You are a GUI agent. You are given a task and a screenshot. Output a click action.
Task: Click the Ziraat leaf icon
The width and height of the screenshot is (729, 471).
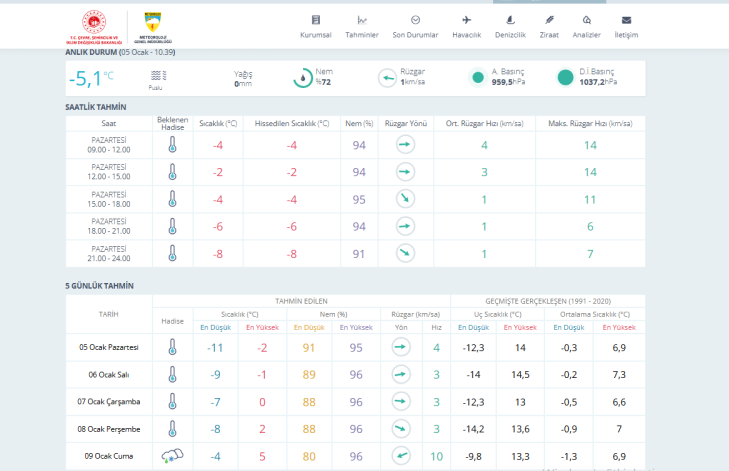click(x=548, y=20)
